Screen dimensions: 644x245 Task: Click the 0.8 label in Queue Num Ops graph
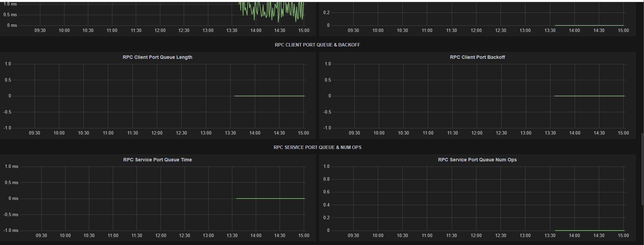click(326, 179)
